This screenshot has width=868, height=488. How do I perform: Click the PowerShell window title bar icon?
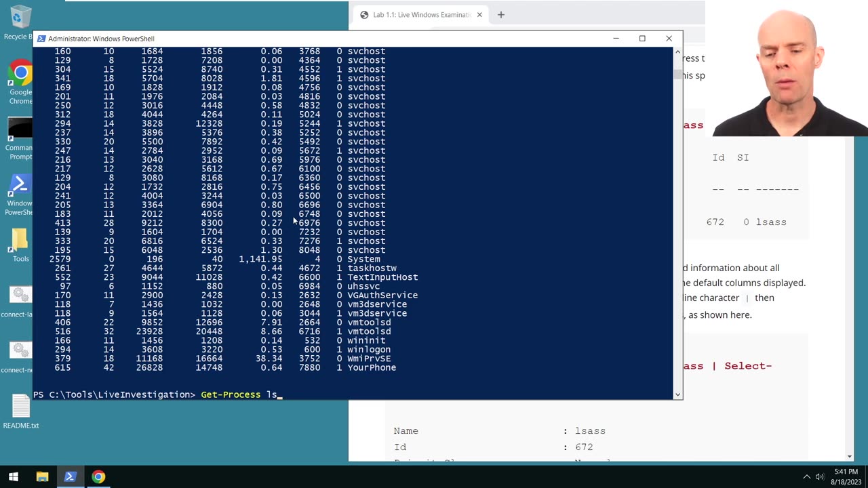click(x=41, y=39)
